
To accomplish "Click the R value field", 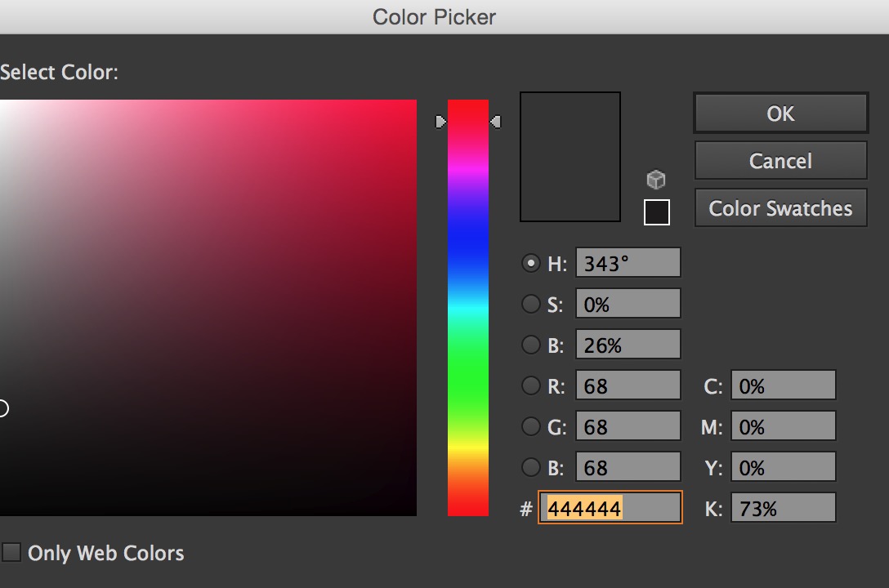I will tap(628, 385).
